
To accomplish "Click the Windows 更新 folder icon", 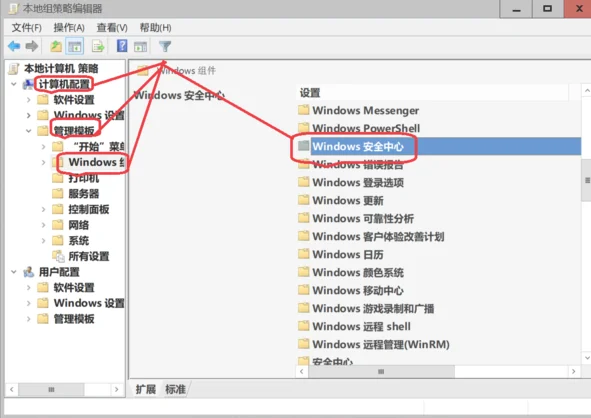I will (x=304, y=200).
